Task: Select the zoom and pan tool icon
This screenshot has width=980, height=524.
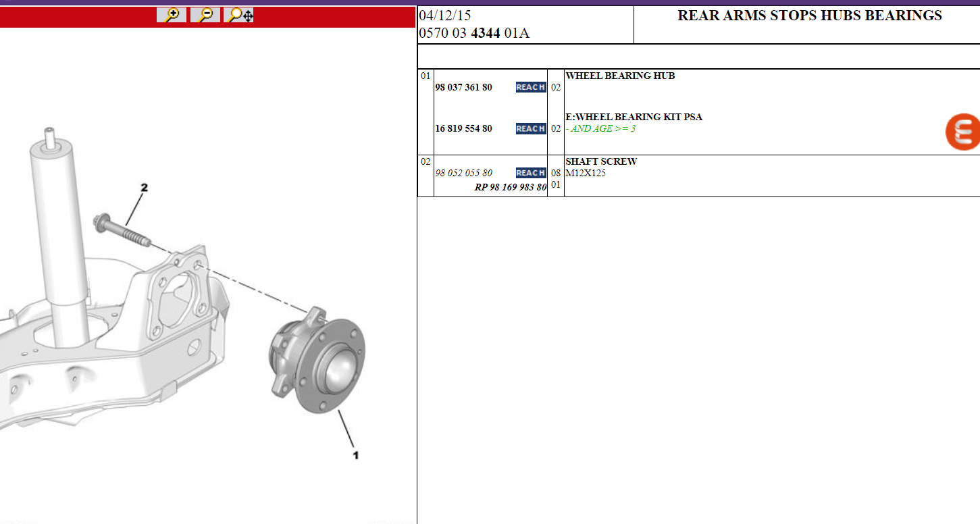Action: point(239,15)
